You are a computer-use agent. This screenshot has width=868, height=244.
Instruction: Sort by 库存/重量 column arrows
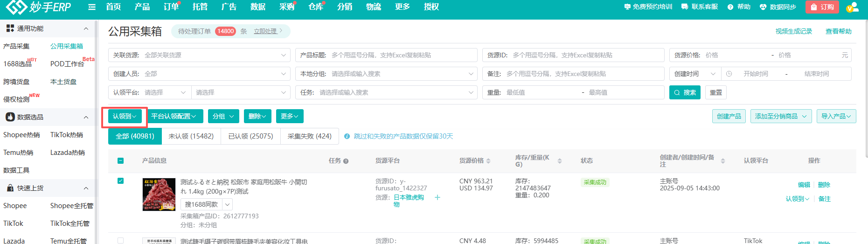pos(560,161)
